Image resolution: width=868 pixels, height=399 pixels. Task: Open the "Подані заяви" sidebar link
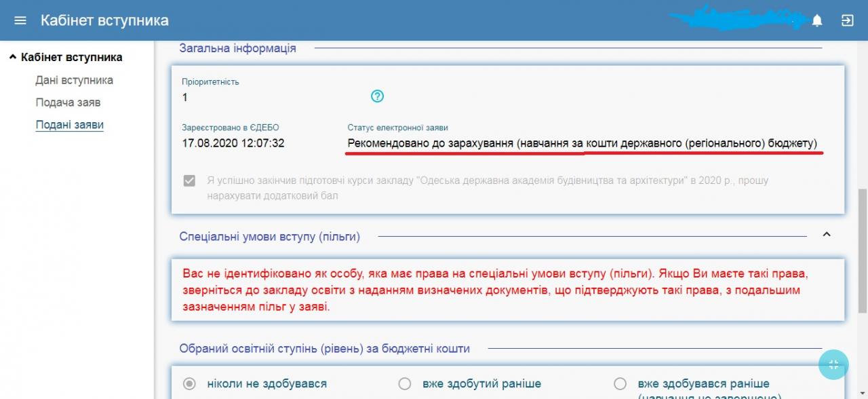(x=69, y=125)
